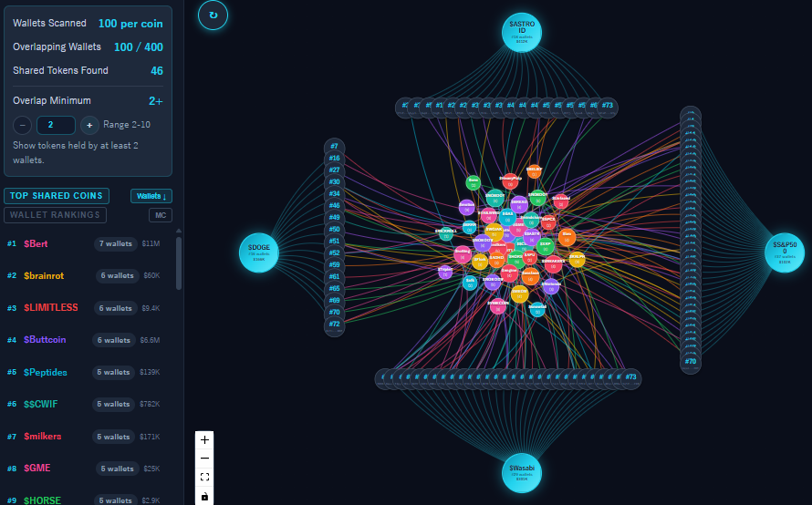Screen dimensions: 812x505
Task: Select wallet node #51
Action: [x=334, y=242]
